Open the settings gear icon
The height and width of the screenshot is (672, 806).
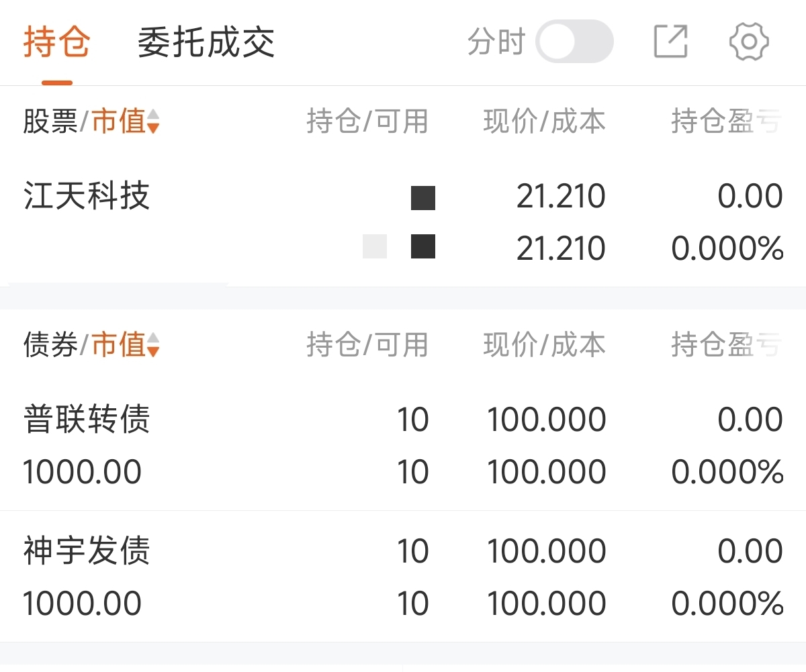(x=749, y=42)
